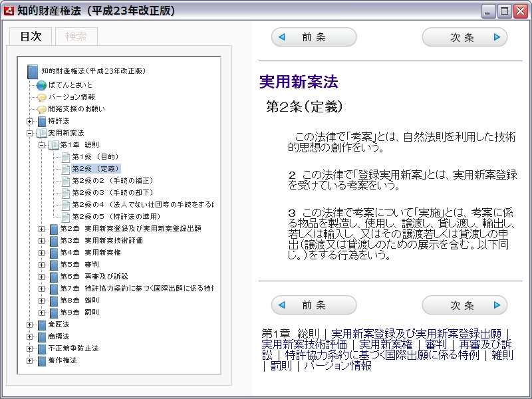This screenshot has height=399, width=532.
Task: Switch to the 検索 tab
Action: click(x=76, y=37)
